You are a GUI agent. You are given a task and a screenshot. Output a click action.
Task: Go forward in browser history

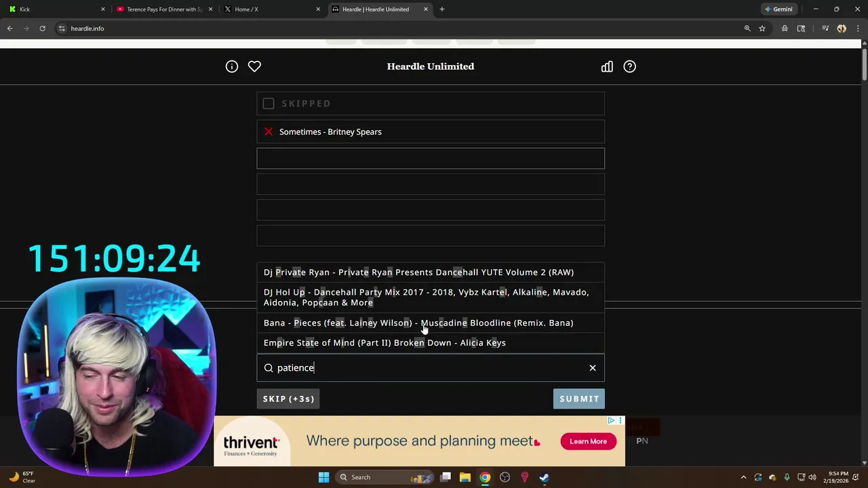(x=26, y=28)
